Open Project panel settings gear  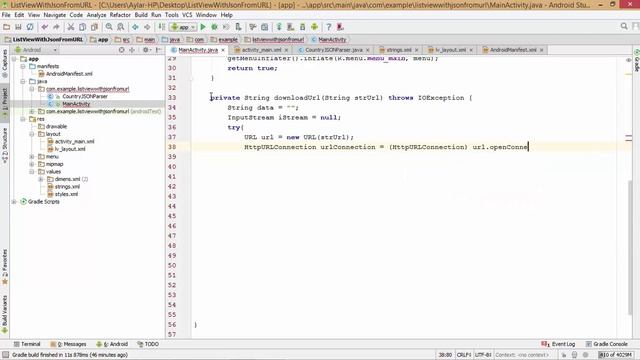146,50
